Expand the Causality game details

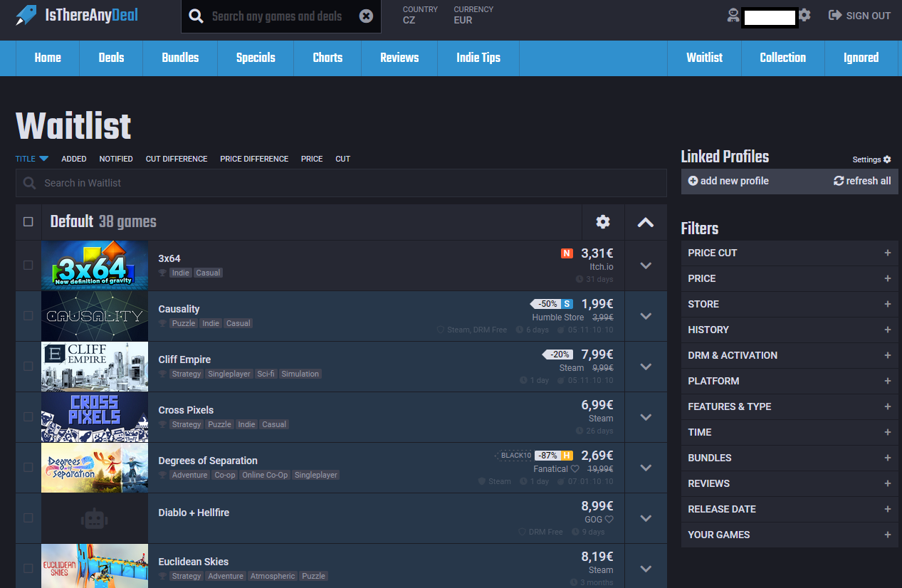tap(646, 316)
